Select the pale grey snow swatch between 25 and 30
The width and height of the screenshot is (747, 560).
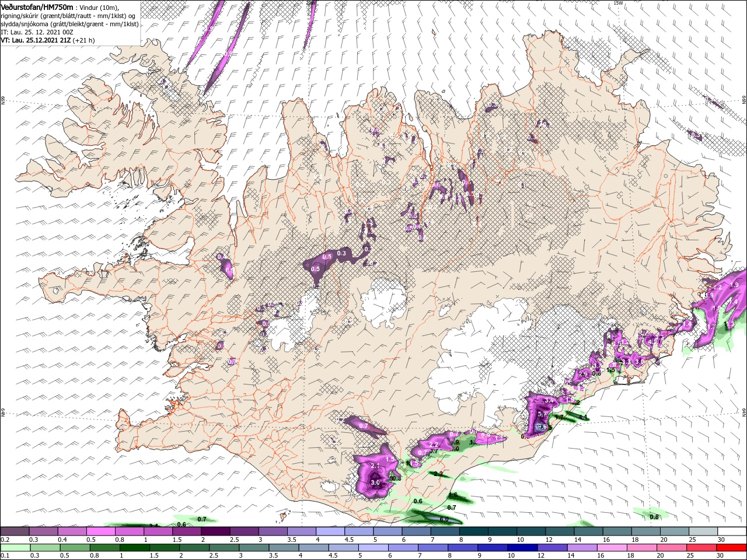[703, 531]
